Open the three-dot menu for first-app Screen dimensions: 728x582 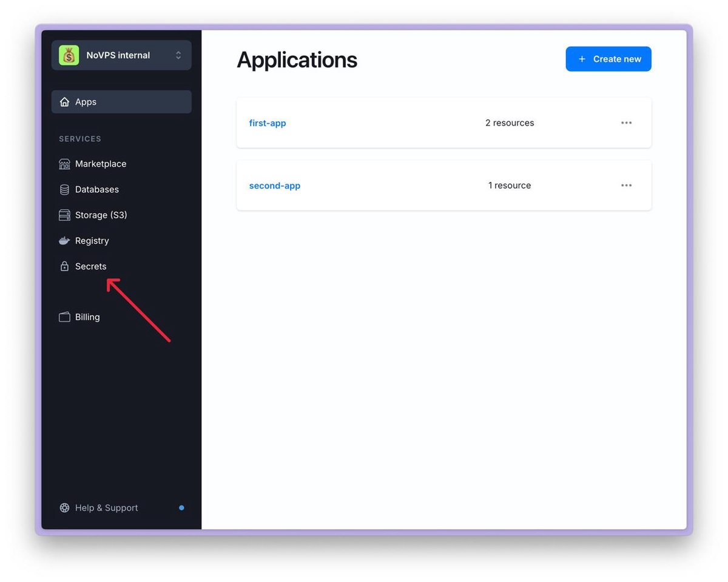pyautogui.click(x=626, y=123)
